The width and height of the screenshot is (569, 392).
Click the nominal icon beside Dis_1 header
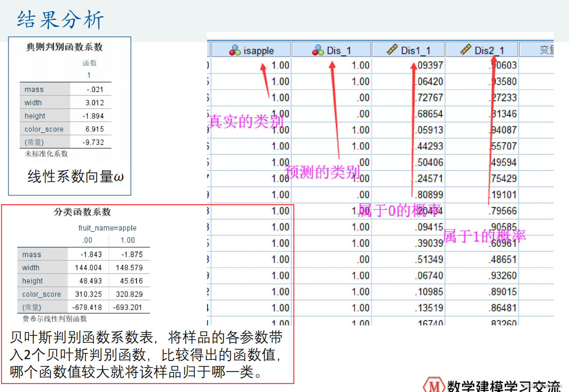tap(318, 50)
